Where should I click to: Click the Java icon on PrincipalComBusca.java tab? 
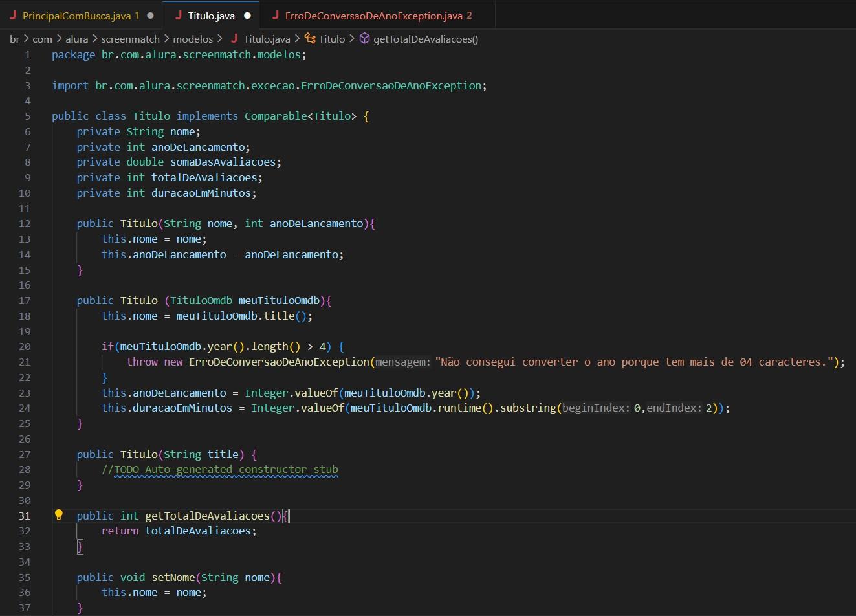13,15
